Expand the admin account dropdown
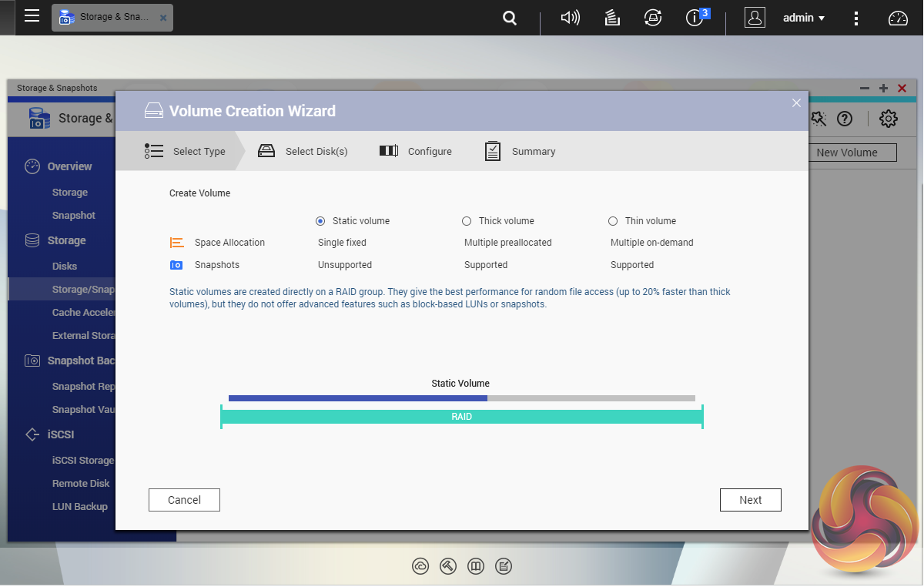Screen dimensions: 924x587 click(804, 17)
